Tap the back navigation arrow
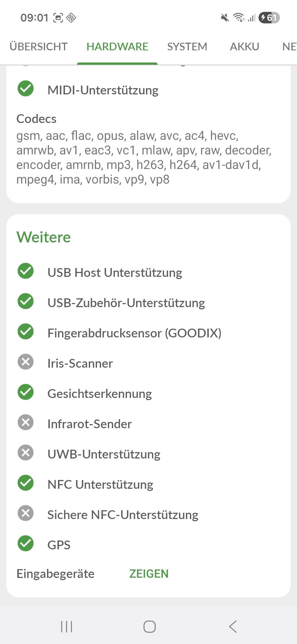Screen dimensions: 297x644 [x=233, y=627]
